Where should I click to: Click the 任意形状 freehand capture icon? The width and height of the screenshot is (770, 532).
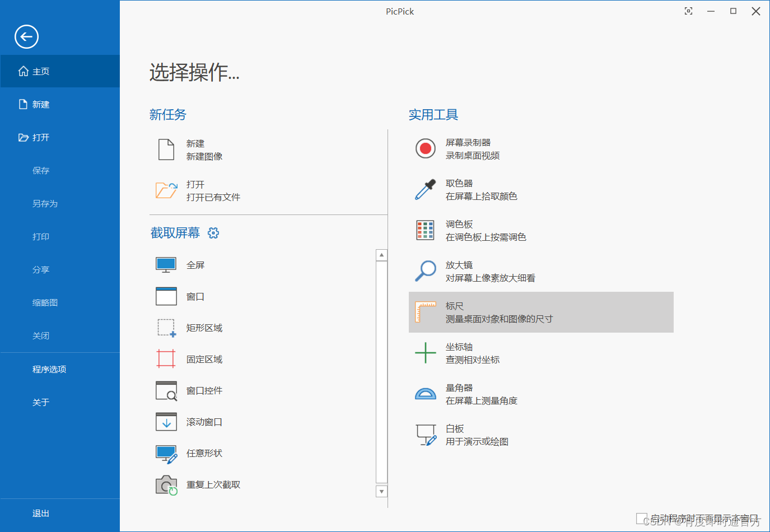(166, 454)
